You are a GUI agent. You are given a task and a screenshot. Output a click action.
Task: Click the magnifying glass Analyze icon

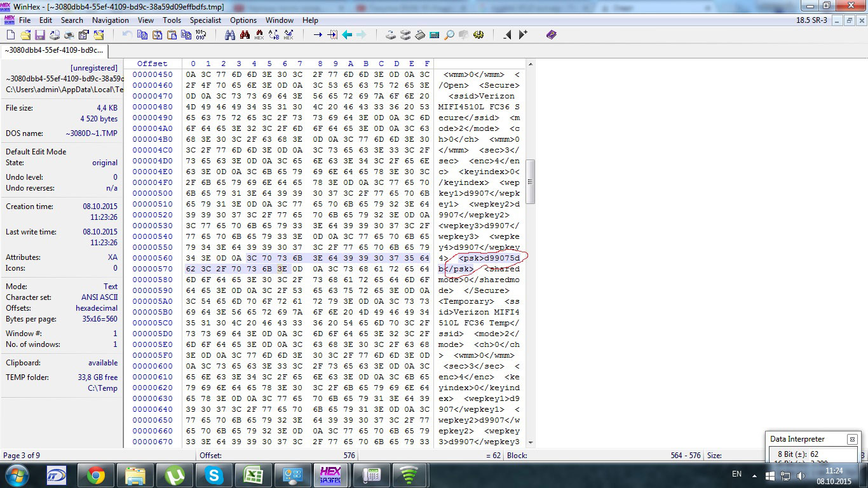pos(449,35)
